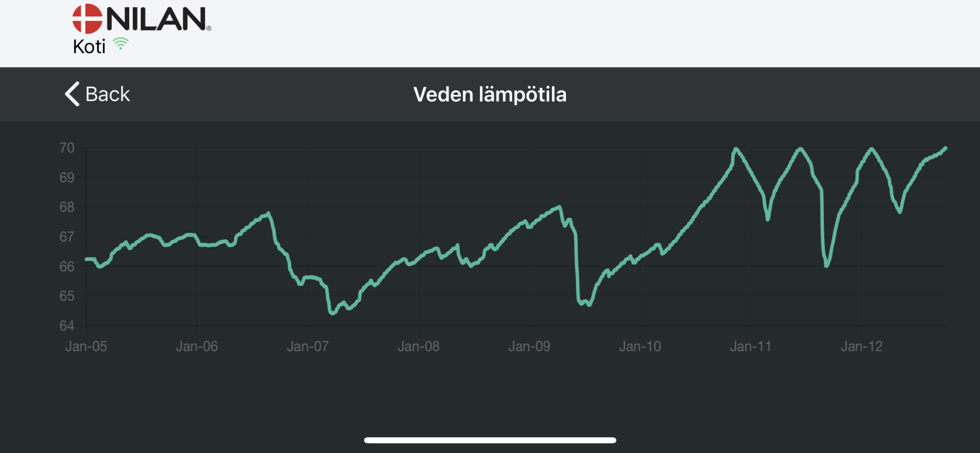Tap the Jan-07 date axis label
This screenshot has height=453, width=980.
(x=308, y=347)
